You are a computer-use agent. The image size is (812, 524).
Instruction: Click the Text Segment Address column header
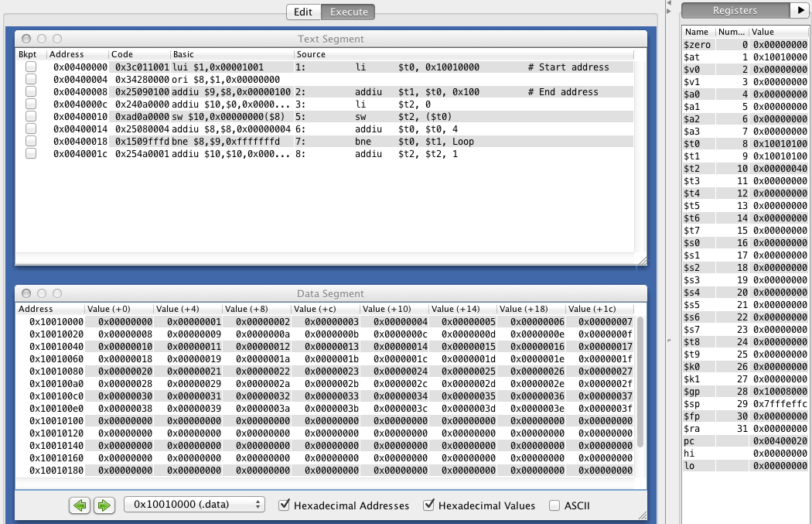[77, 54]
